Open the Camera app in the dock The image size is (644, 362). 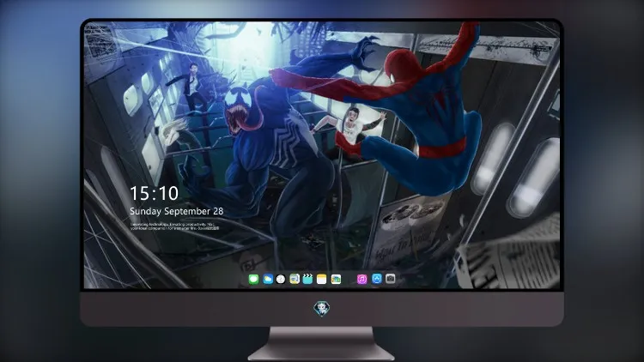click(391, 279)
